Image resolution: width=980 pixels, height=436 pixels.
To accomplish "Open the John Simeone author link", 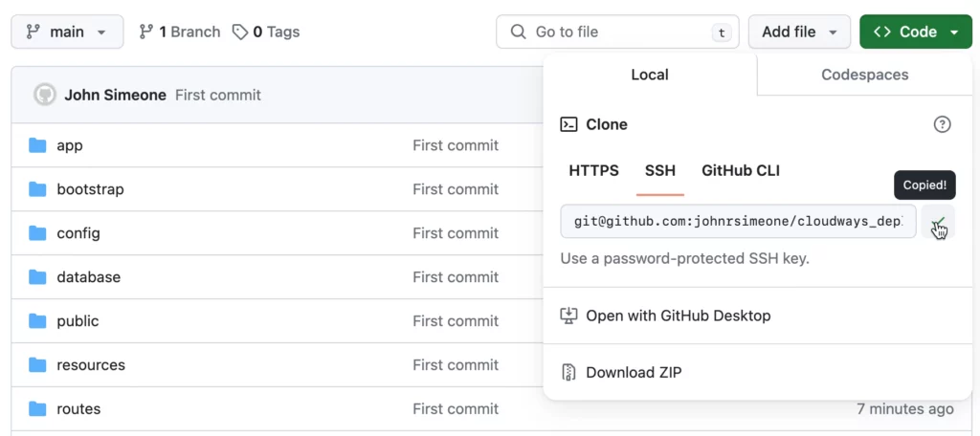I will [115, 95].
